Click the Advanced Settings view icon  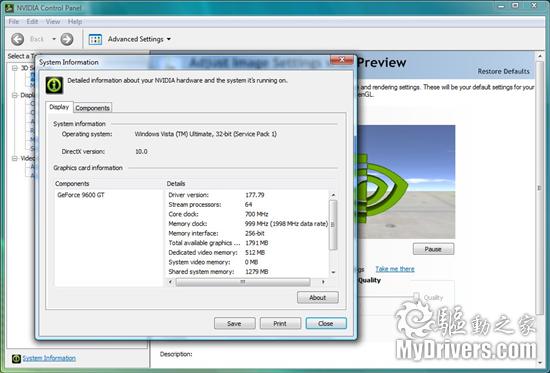pos(95,39)
